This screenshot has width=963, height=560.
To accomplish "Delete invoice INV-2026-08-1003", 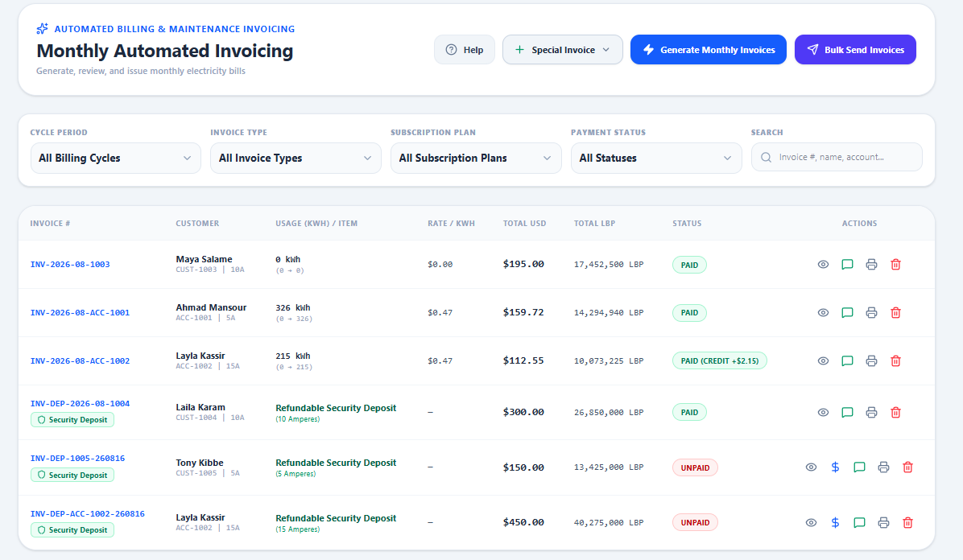I will click(x=895, y=265).
